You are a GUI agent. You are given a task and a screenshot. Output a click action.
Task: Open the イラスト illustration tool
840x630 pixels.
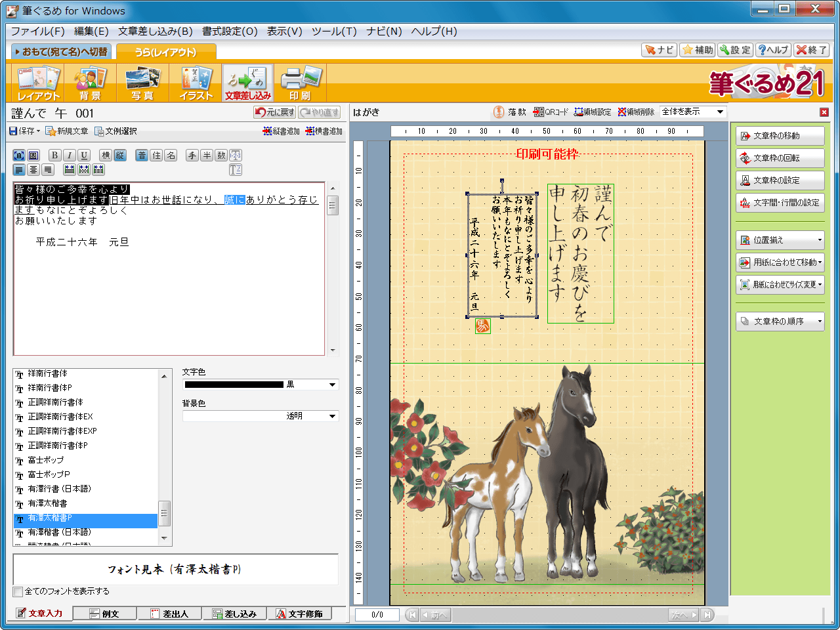pos(196,83)
